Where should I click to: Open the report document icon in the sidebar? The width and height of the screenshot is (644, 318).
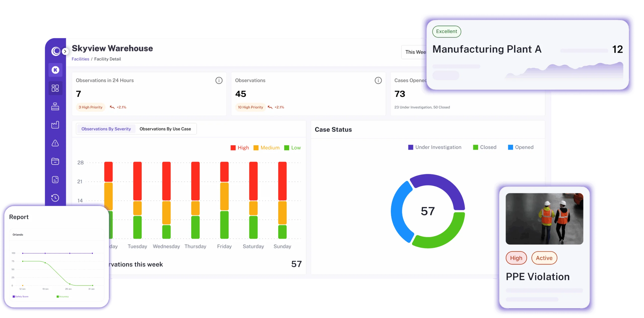[x=55, y=180]
